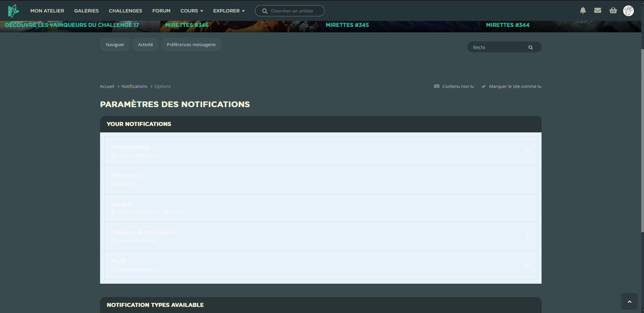The height and width of the screenshot is (313, 644).
Task: Click the Préférences messagerie button
Action: click(191, 45)
